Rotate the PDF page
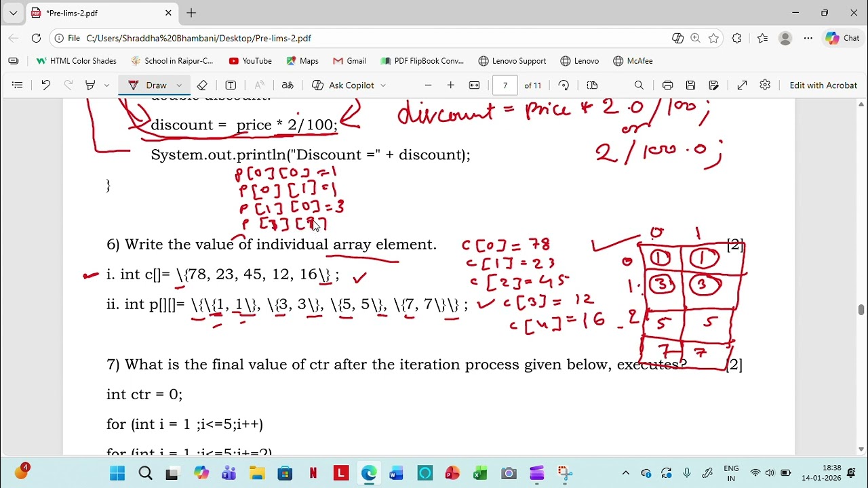This screenshot has height=488, width=868. point(564,85)
